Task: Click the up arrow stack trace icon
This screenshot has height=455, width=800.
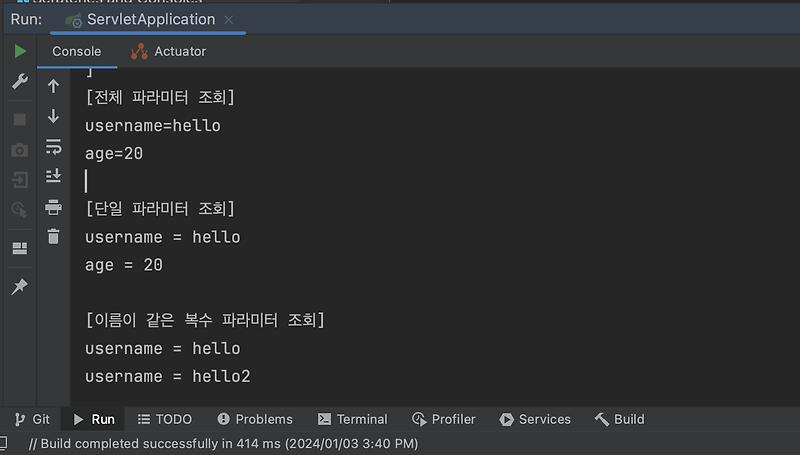Action: (54, 87)
